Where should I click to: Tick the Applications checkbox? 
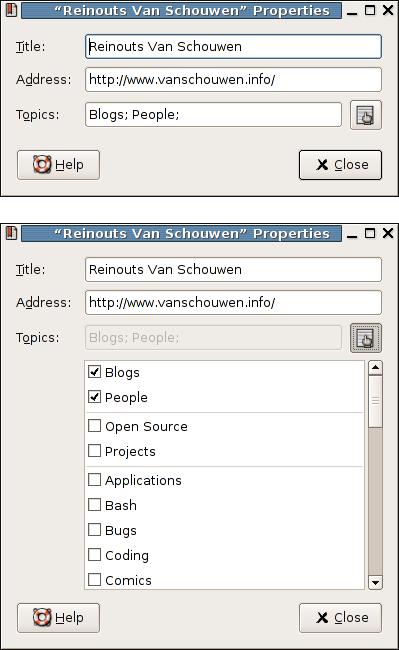pyautogui.click(x=94, y=480)
